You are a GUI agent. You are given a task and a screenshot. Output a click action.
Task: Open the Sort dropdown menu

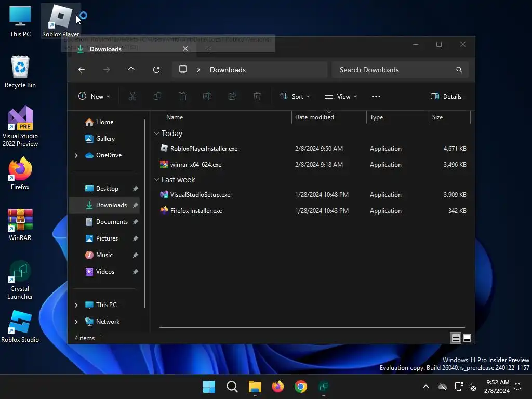(295, 96)
